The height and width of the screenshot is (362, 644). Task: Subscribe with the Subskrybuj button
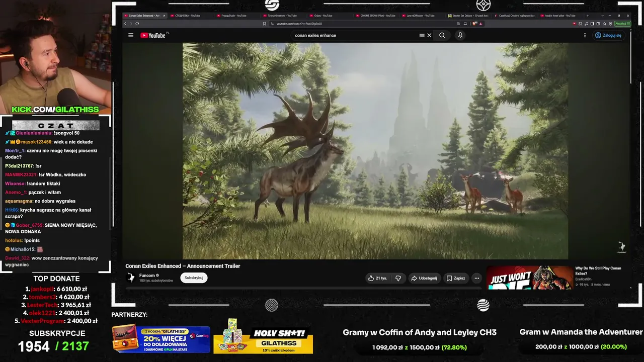click(x=194, y=278)
